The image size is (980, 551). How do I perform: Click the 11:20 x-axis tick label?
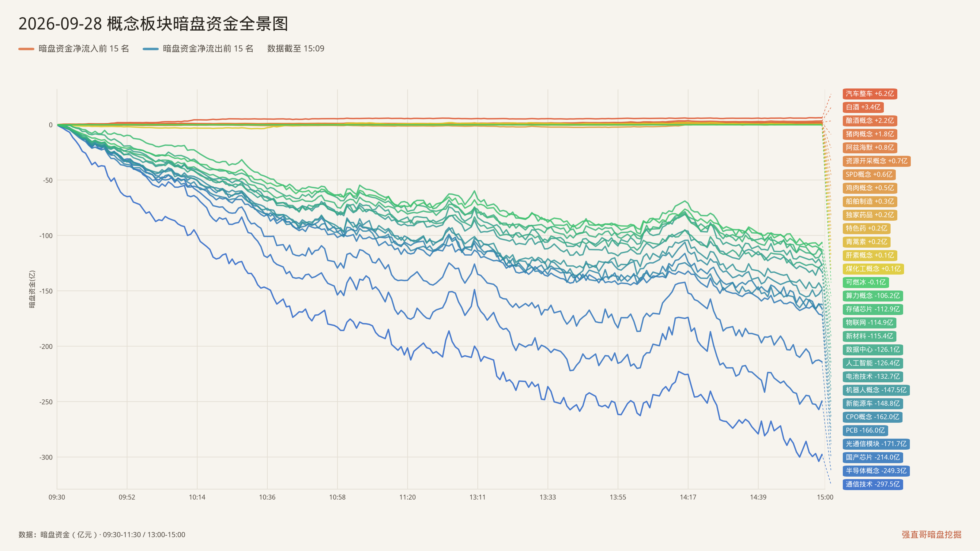click(x=407, y=497)
